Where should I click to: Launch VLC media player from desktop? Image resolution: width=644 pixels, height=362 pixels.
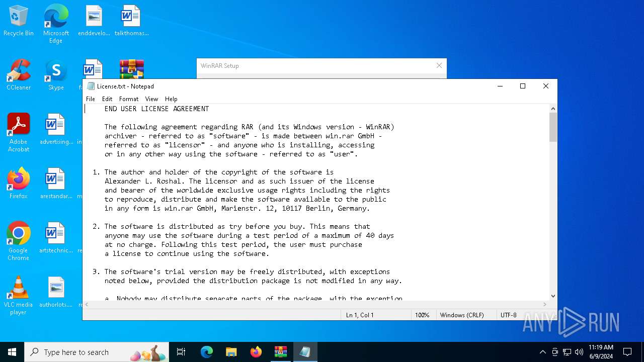[19, 296]
